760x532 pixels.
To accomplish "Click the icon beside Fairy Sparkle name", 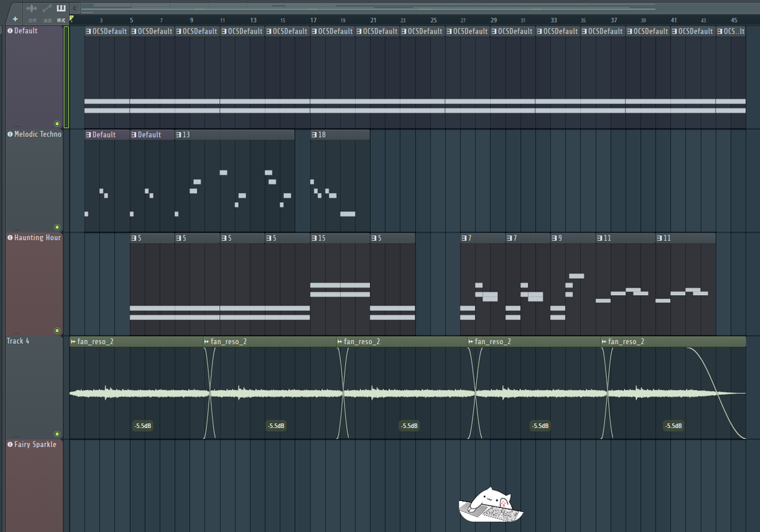I will coord(10,445).
